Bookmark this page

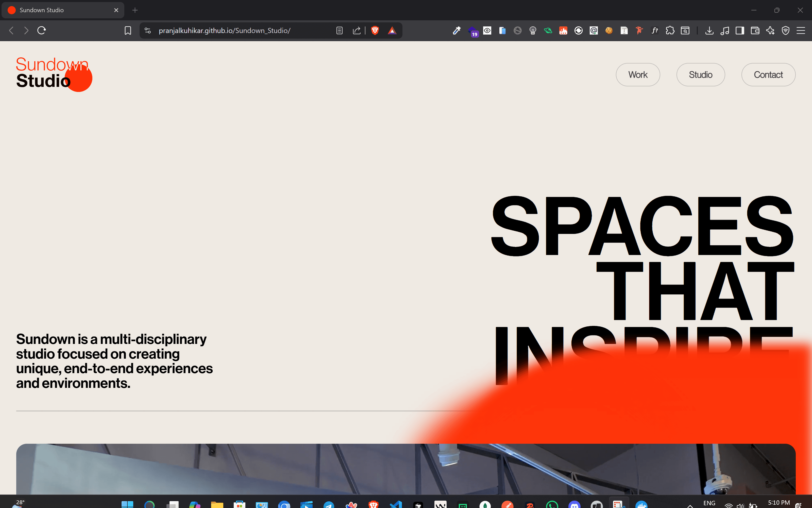[x=128, y=30]
